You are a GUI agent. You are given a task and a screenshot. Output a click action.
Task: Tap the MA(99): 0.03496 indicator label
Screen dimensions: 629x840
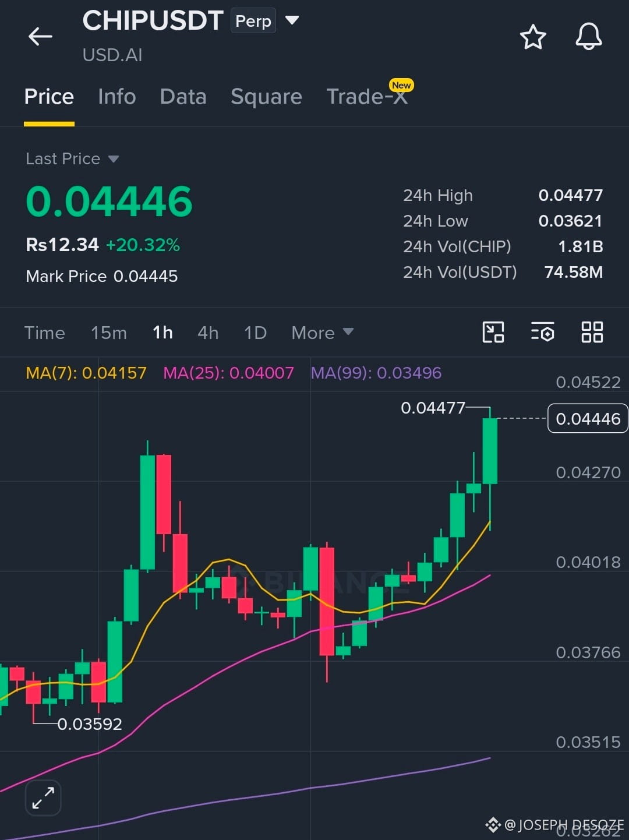(376, 373)
